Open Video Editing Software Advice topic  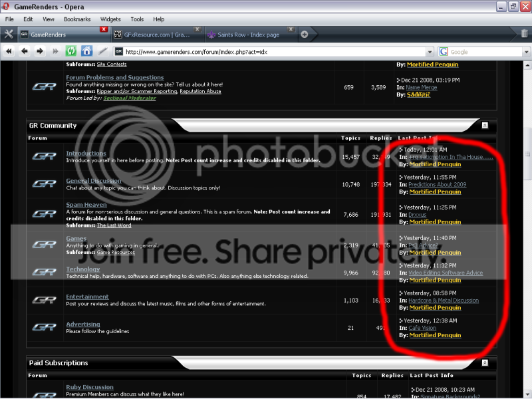[446, 273]
